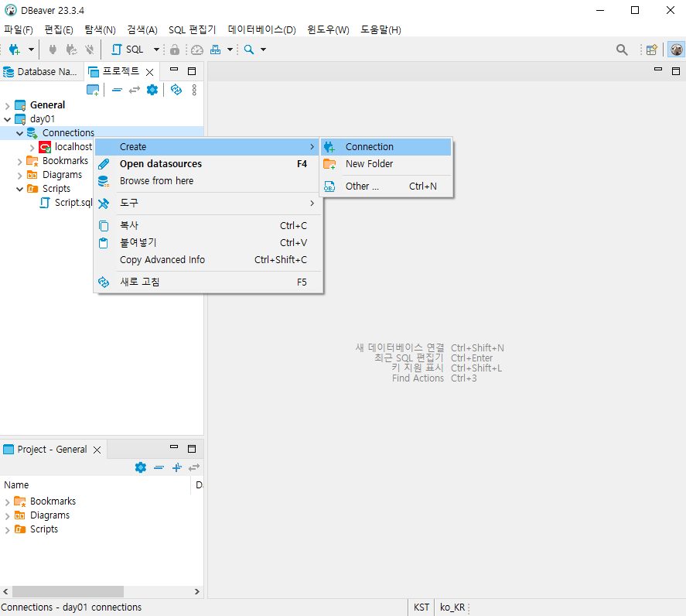Click the KST timezone status item
This screenshot has height=616, width=686.
pos(421,607)
